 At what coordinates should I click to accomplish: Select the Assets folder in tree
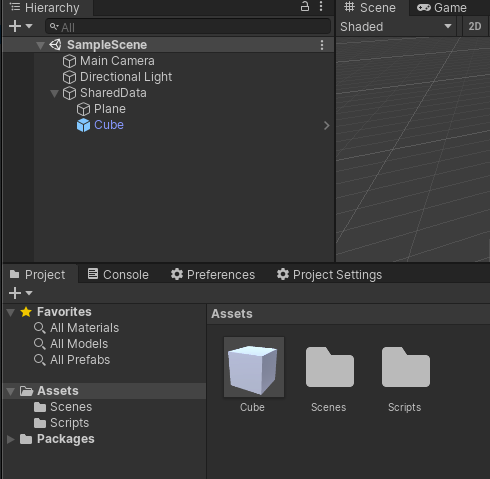click(105, 391)
